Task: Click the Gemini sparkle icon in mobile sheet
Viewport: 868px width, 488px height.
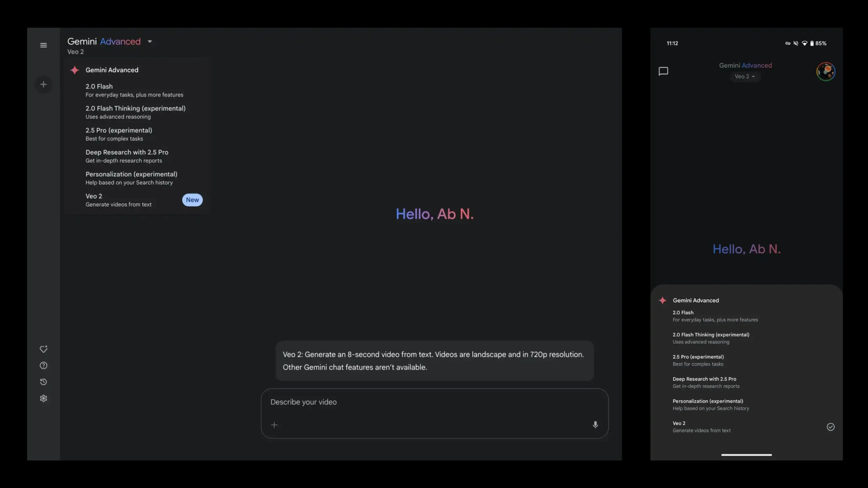Action: (662, 300)
